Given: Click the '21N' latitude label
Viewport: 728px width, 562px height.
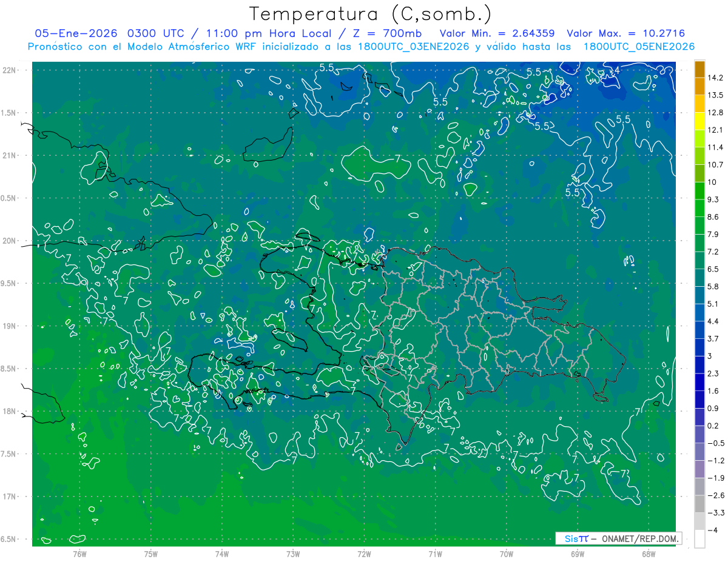Looking at the screenshot, I should (10, 155).
